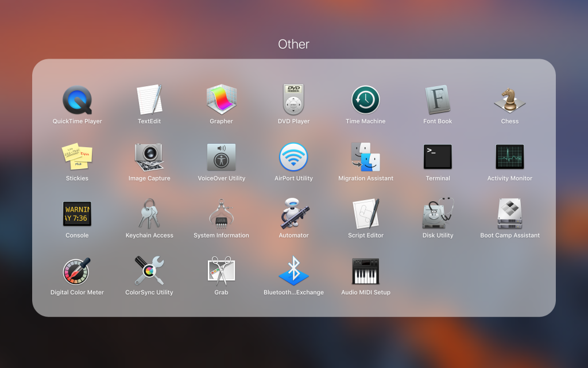Launch Script Editor
The height and width of the screenshot is (368, 588).
pyautogui.click(x=366, y=214)
